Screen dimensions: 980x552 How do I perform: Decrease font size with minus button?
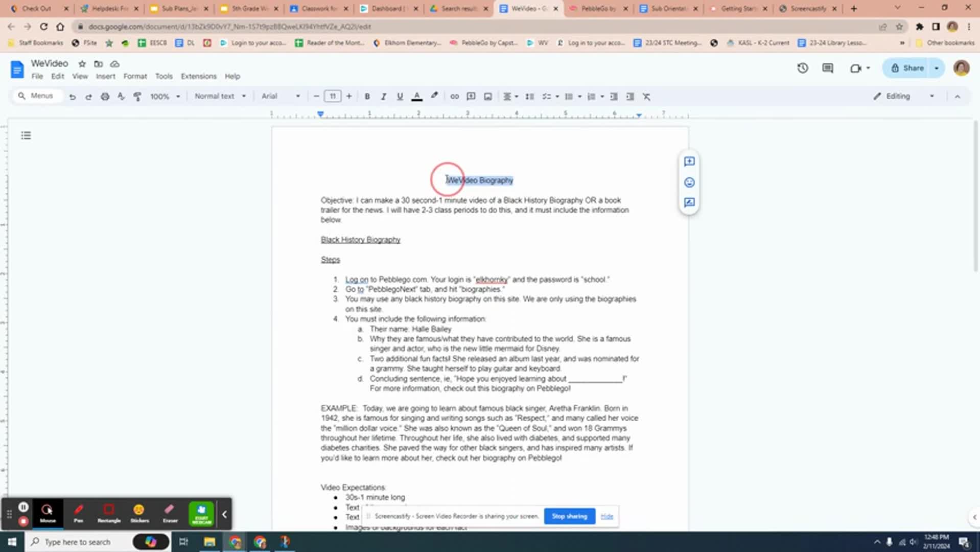(316, 96)
